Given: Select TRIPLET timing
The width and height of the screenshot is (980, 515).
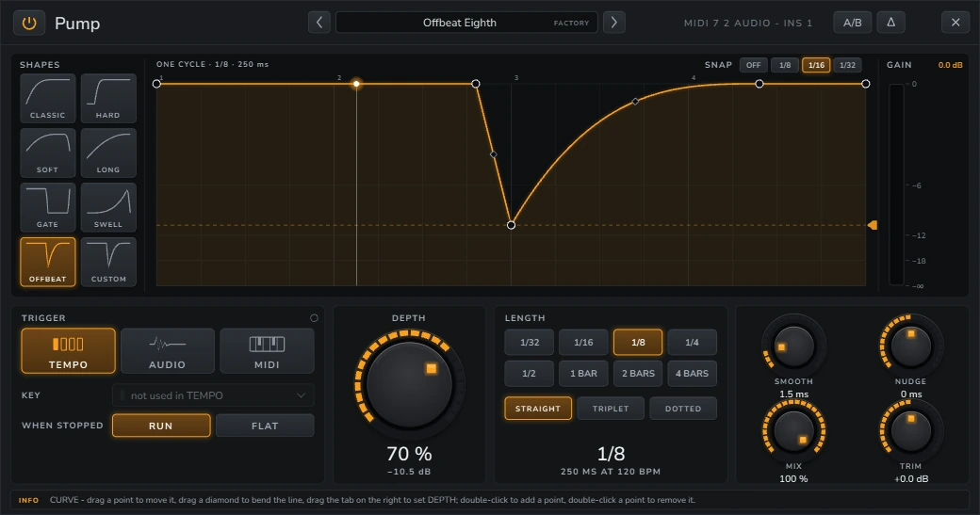Looking at the screenshot, I should pos(611,409).
